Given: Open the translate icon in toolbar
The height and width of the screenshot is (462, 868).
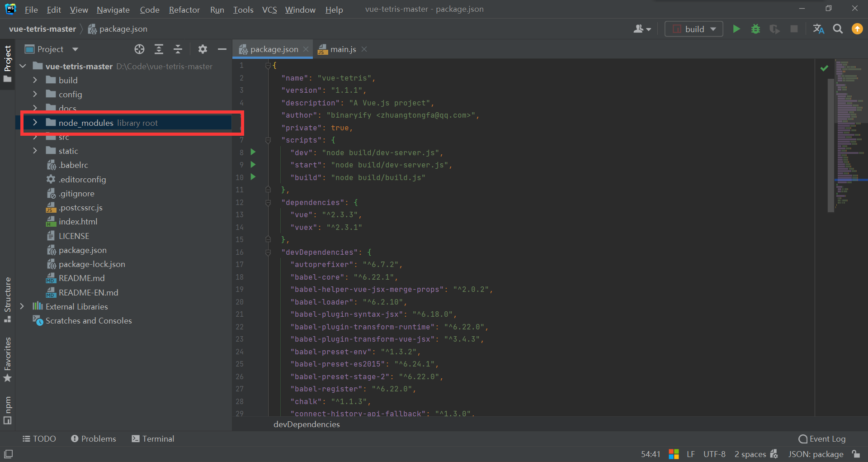Looking at the screenshot, I should (818, 29).
